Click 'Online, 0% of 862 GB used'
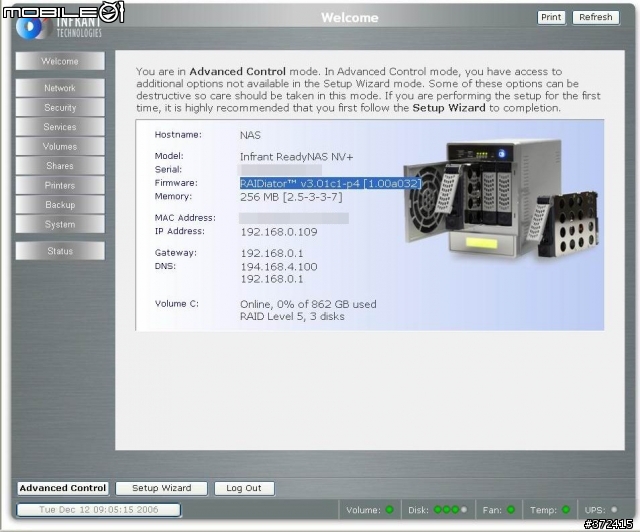The height and width of the screenshot is (532, 640). pos(308,304)
